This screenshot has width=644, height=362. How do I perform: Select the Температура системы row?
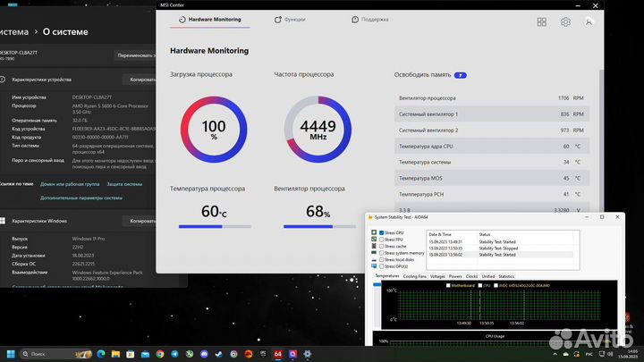[492, 162]
